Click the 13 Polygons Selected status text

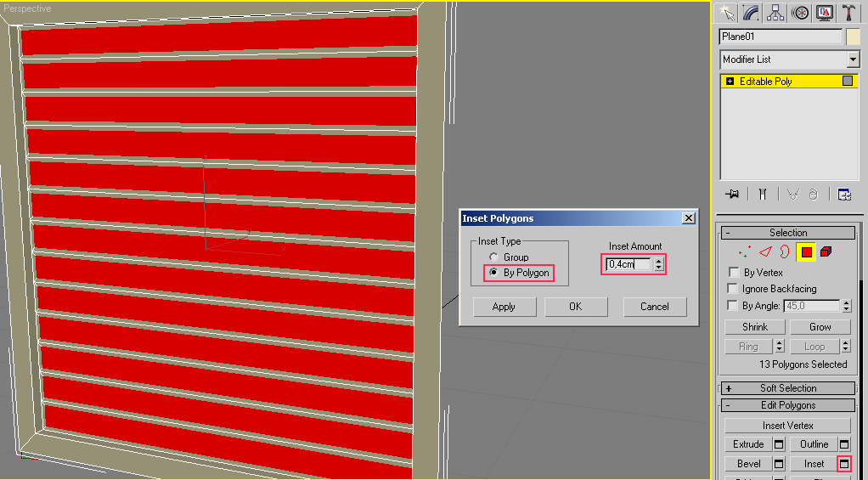(803, 364)
